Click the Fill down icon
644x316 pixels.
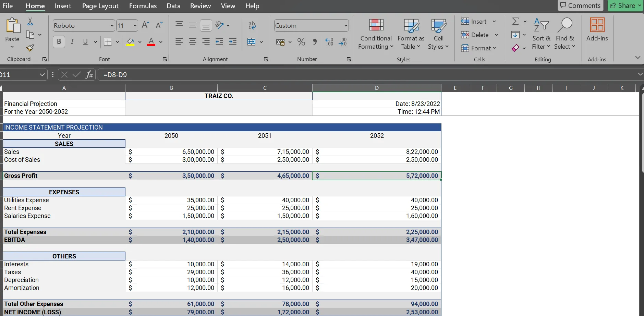coord(515,35)
